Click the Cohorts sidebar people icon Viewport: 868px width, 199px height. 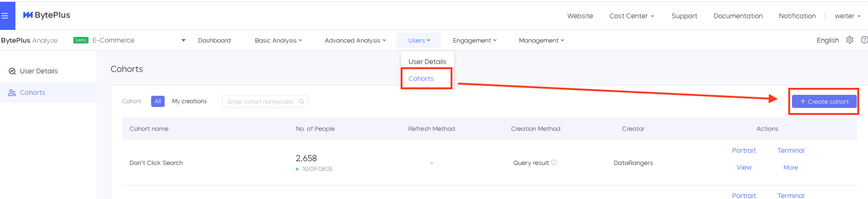point(12,92)
